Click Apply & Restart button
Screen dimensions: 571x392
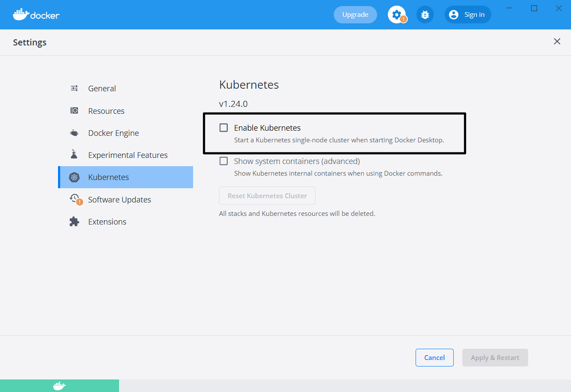coord(495,357)
